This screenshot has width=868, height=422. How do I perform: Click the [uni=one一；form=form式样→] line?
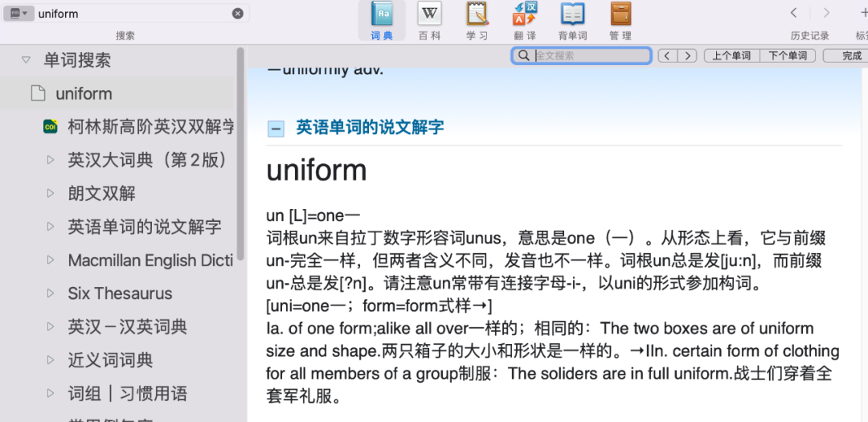(379, 305)
